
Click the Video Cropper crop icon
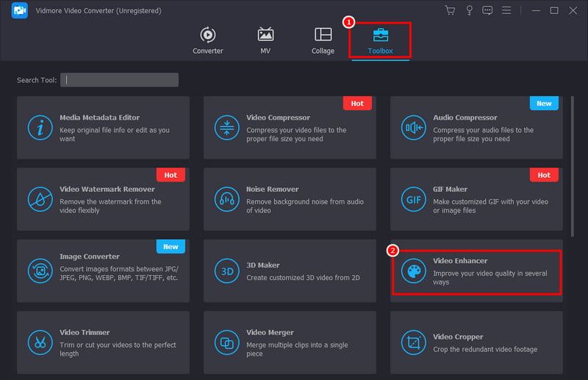tap(414, 343)
